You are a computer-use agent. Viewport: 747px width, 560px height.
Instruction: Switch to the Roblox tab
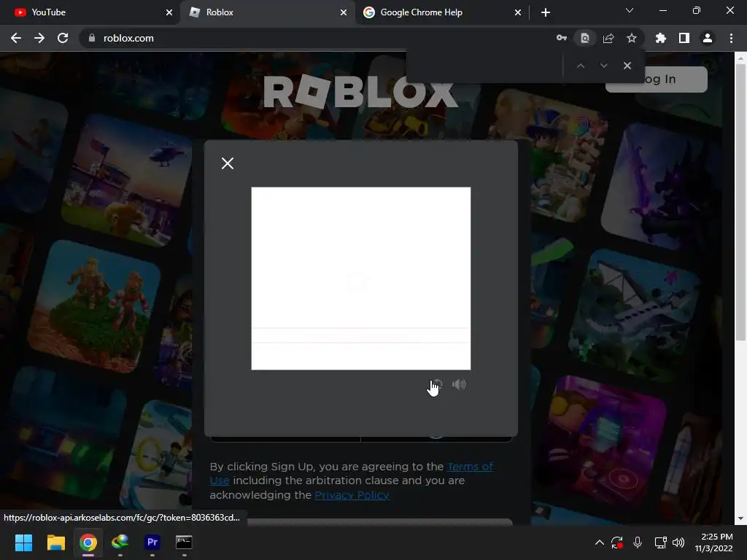point(267,12)
